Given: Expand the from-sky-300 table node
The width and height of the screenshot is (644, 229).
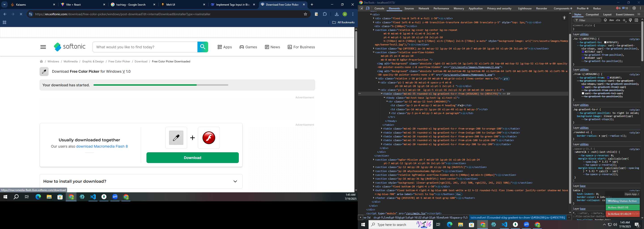Looking at the screenshot, I should [381, 144].
